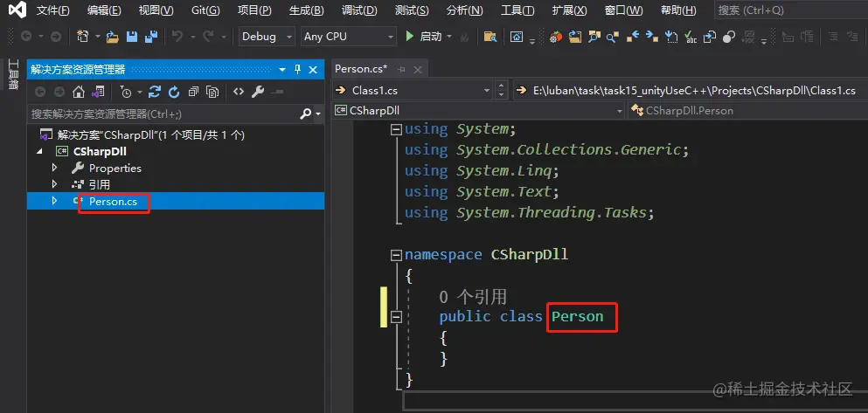Click the Solution Explorer refresh icon

[x=174, y=92]
